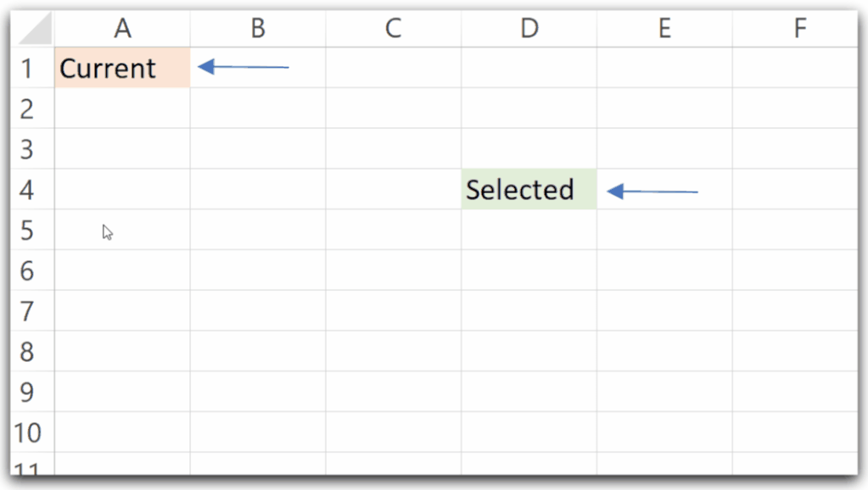The image size is (868, 490).
Task: Select cell E4 under the right arrow
Action: coord(664,191)
